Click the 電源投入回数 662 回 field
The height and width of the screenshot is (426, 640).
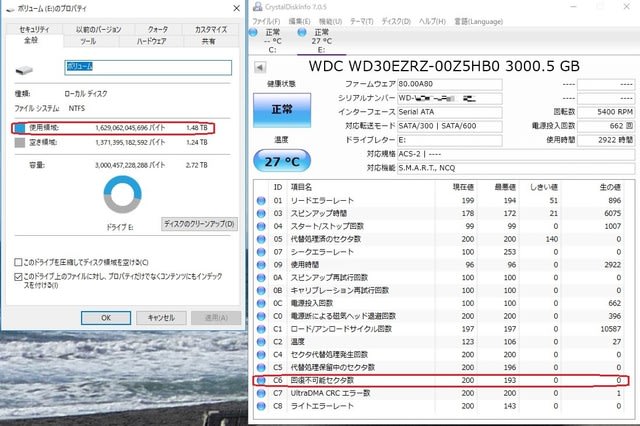(606, 126)
